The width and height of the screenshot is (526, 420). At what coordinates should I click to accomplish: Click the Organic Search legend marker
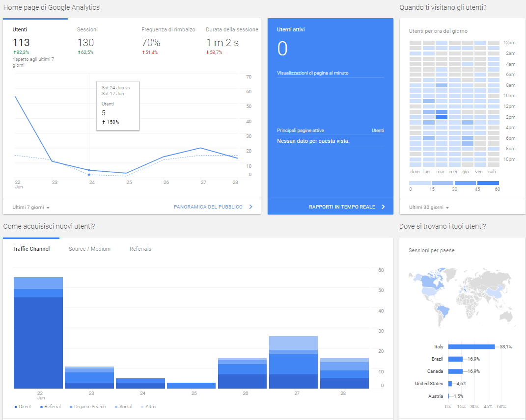click(x=71, y=407)
